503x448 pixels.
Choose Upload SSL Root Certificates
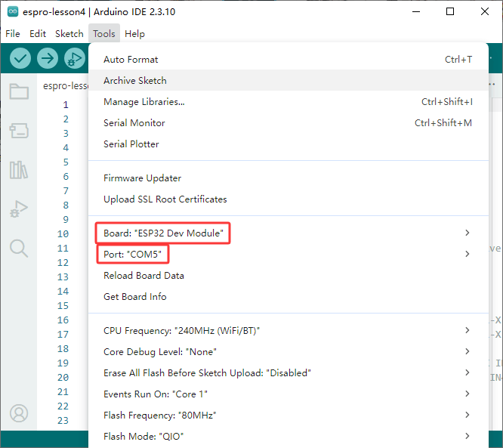pyautogui.click(x=288, y=199)
